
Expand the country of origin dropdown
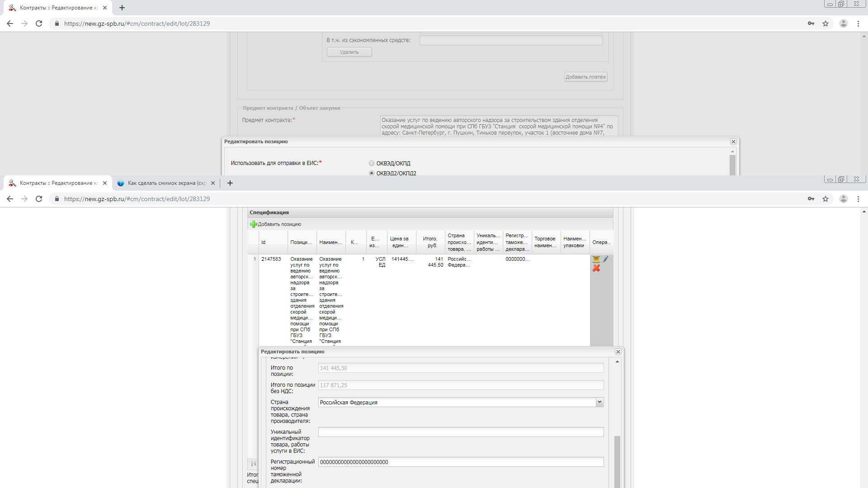pyautogui.click(x=599, y=402)
